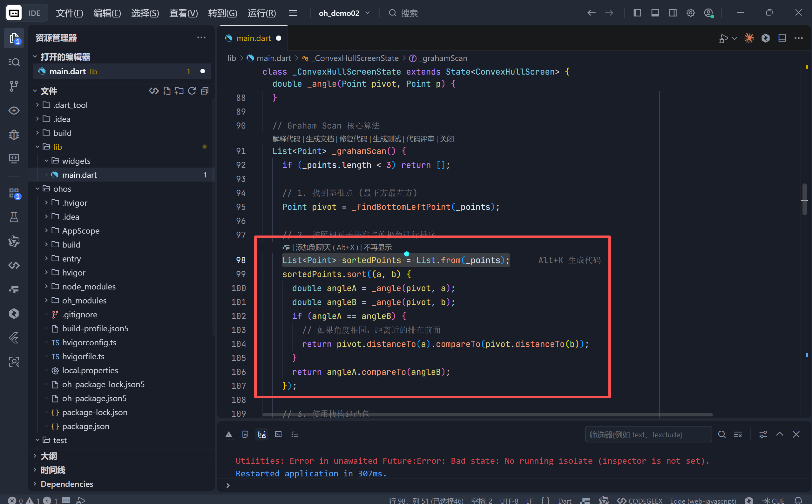Select the main.dart editor tab
Image resolution: width=812 pixels, height=504 pixels.
[253, 38]
